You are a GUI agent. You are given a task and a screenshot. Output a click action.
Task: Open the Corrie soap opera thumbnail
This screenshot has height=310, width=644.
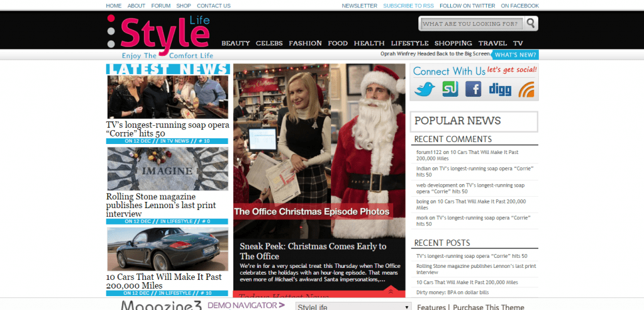[x=167, y=97]
